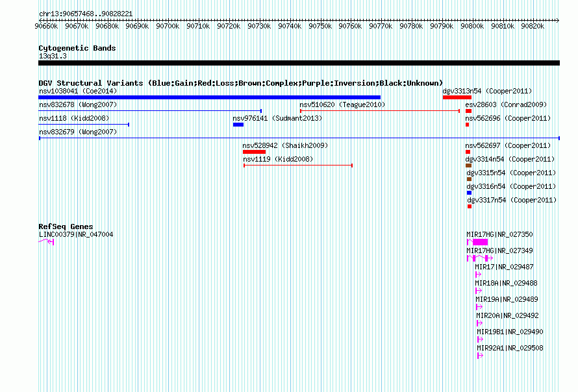Screen dimensions: 578x392
Task: Open the dgv3315n54 (Cooper2011) label
Action: click(x=511, y=173)
